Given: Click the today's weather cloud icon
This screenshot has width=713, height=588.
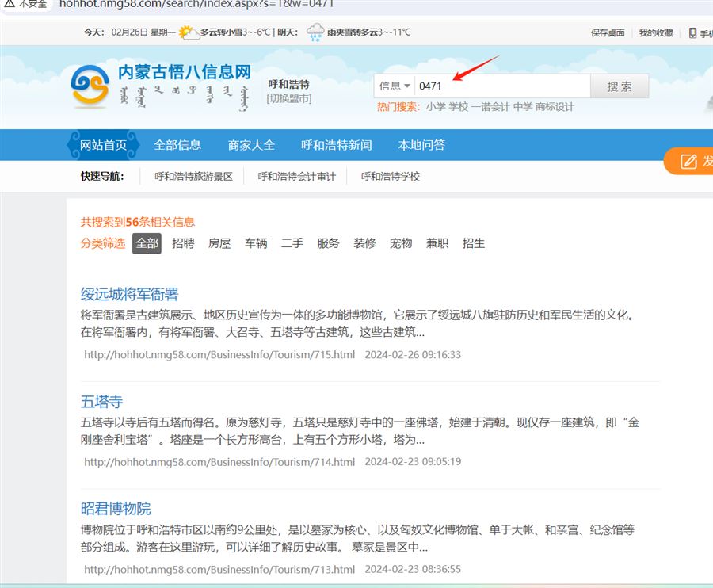Looking at the screenshot, I should [x=188, y=32].
